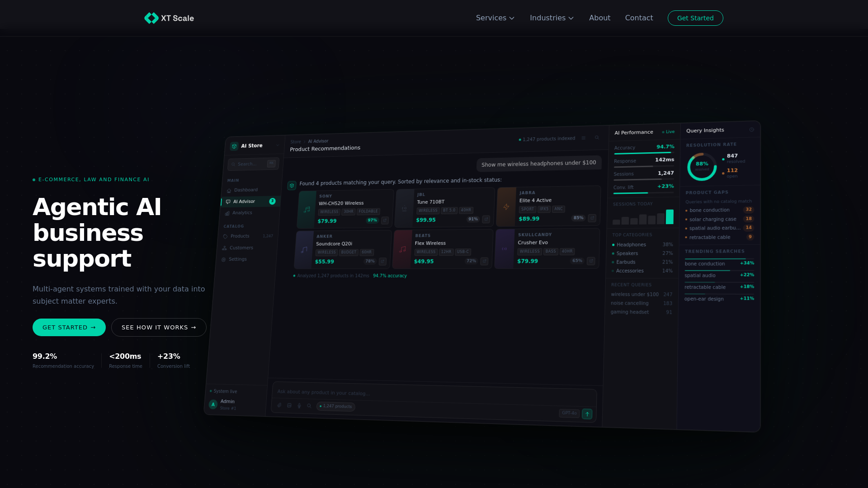Click the Admin avatar in sidebar
Screen dimensions: 868x488
pyautogui.click(x=213, y=404)
